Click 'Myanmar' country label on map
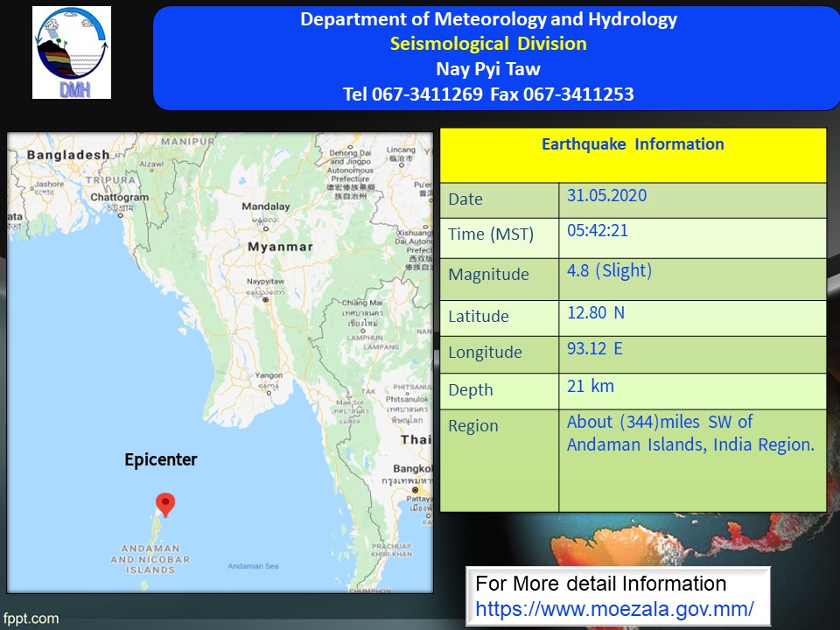This screenshot has height=630, width=840. click(280, 247)
